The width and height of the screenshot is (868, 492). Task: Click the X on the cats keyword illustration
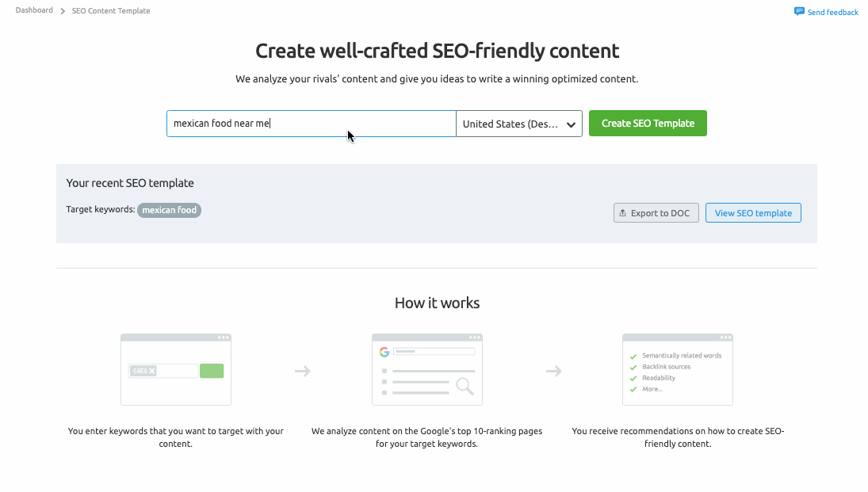click(x=152, y=371)
